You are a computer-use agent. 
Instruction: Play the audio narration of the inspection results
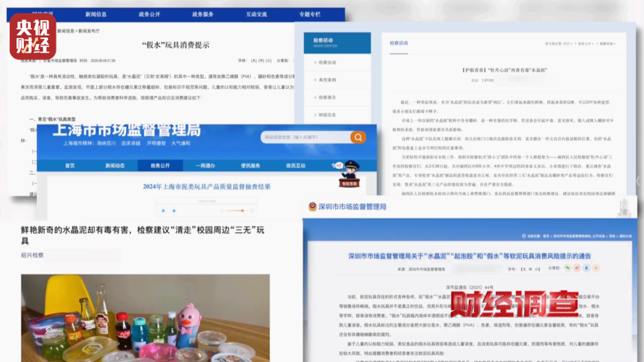click(163, 211)
